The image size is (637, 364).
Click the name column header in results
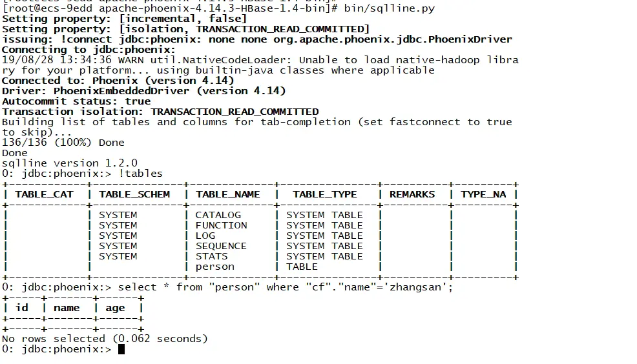67,308
